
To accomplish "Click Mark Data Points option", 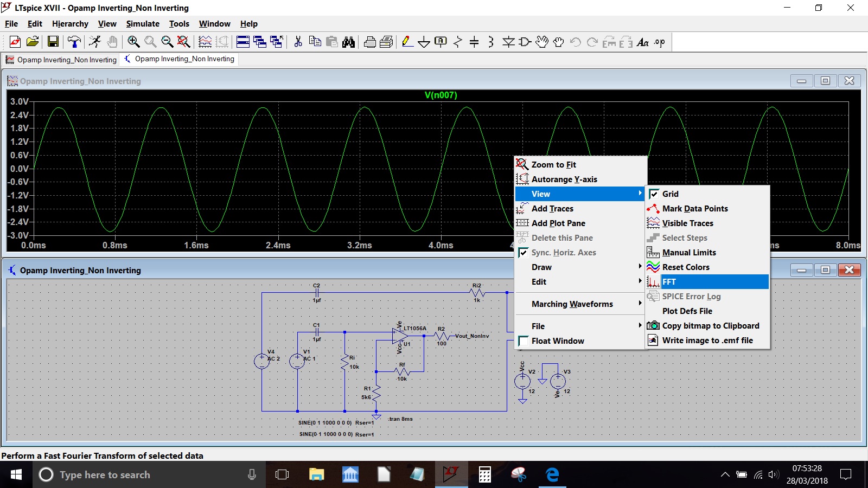I will (x=707, y=209).
